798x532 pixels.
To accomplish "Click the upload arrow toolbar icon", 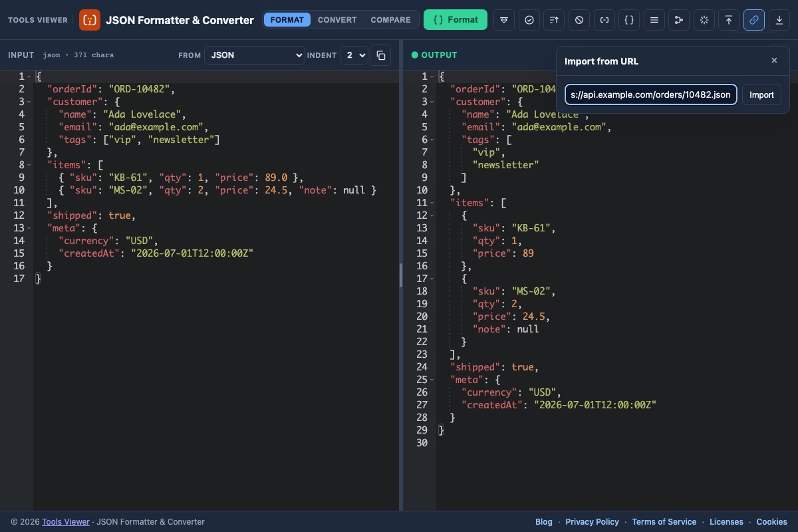I will pyautogui.click(x=729, y=20).
